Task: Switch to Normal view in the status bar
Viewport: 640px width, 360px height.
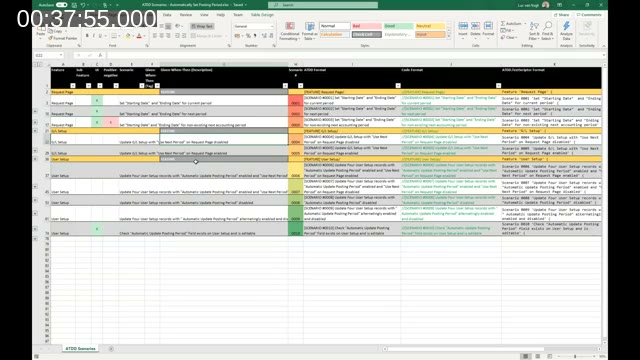Action: (525, 356)
